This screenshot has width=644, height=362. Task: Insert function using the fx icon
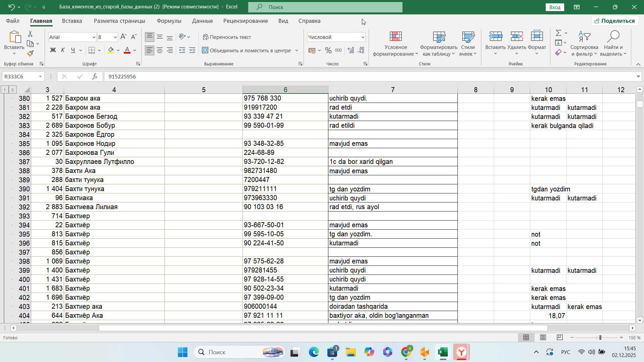pos(95,76)
